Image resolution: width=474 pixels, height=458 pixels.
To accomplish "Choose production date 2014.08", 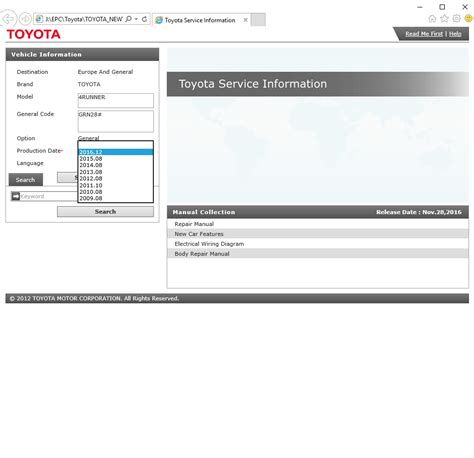I will [x=115, y=165].
